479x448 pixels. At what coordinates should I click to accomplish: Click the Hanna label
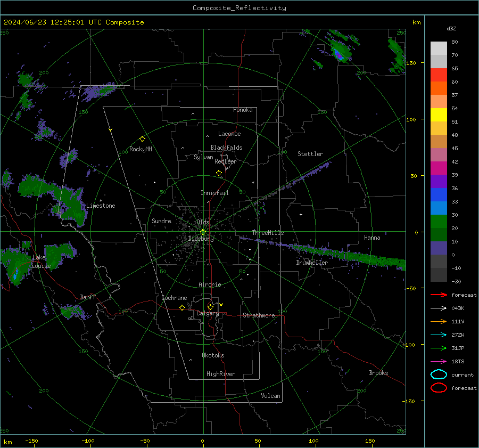(372, 238)
